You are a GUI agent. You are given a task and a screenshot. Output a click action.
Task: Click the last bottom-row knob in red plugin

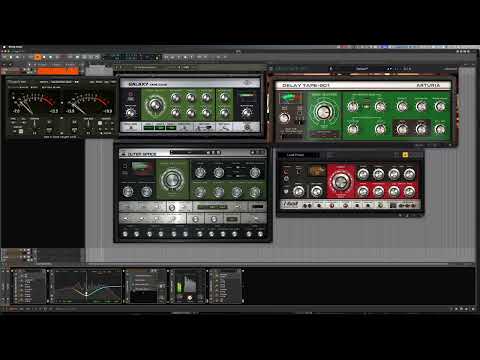(409, 191)
